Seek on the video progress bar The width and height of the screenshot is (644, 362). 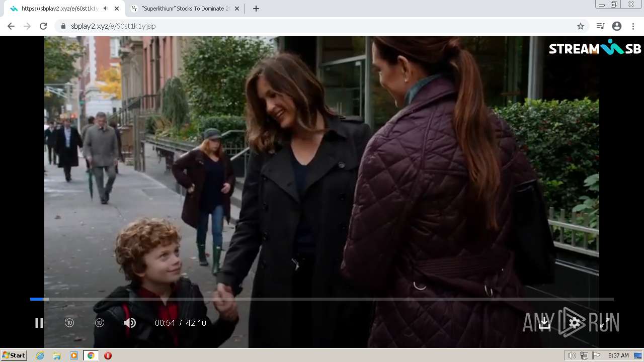coord(322,299)
